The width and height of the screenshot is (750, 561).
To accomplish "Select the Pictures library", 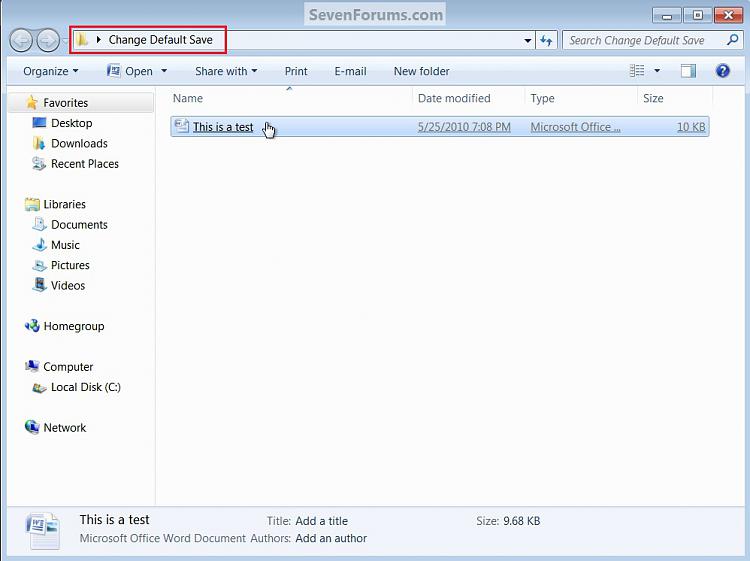I will 70,265.
